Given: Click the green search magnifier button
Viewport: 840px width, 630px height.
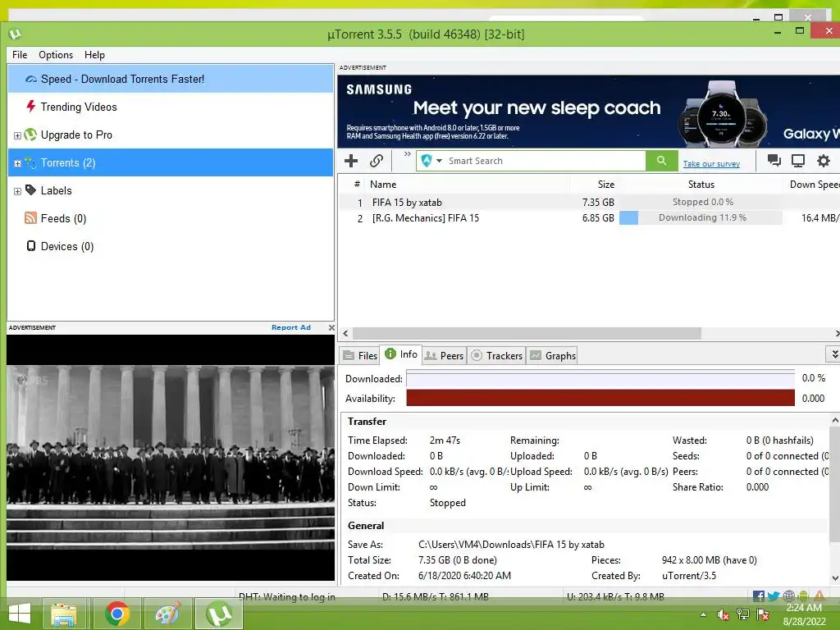Looking at the screenshot, I should [661, 161].
